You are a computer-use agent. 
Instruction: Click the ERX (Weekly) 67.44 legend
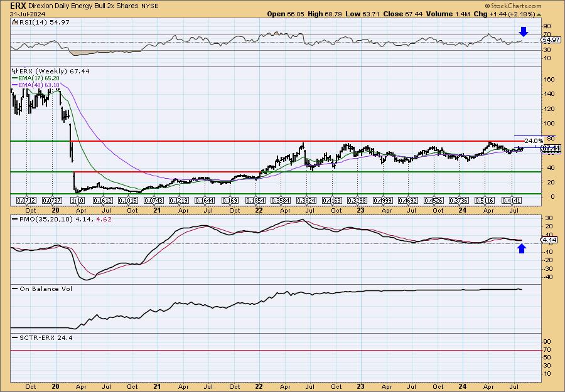tap(53, 71)
